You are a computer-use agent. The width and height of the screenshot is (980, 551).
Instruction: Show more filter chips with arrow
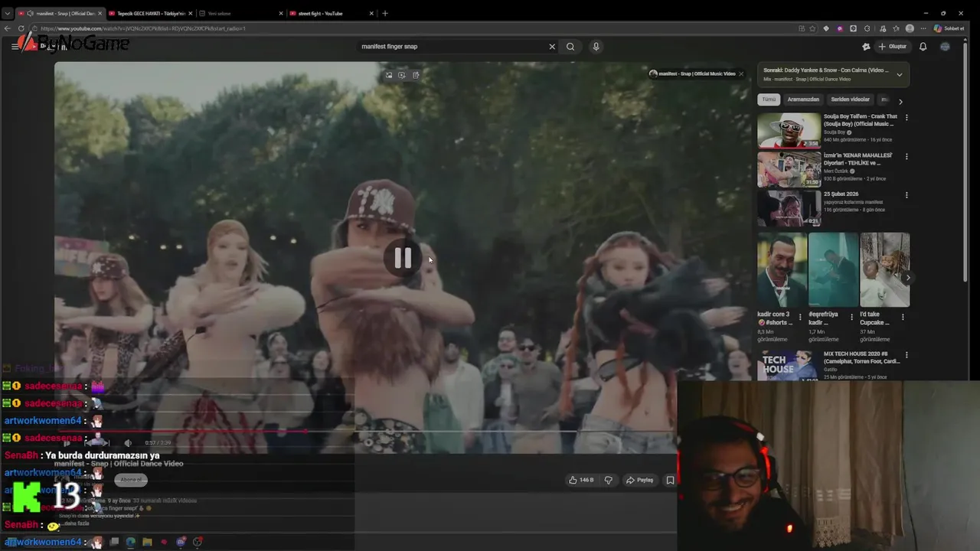pyautogui.click(x=900, y=101)
